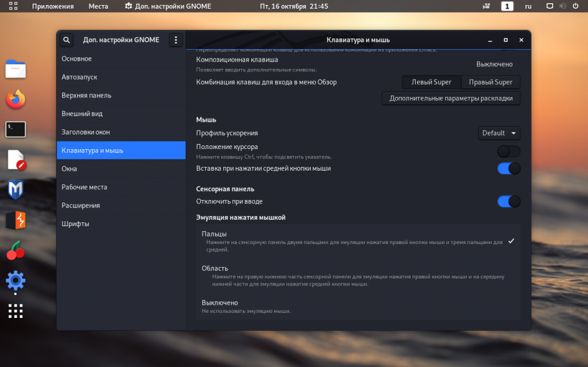Select the Пальцы click emulation option

tap(358, 241)
